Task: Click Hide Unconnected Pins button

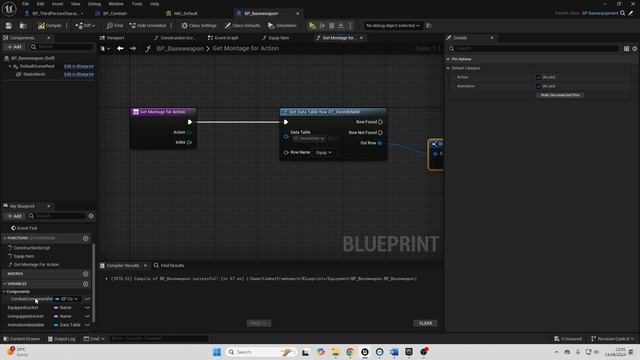Action: click(x=560, y=95)
